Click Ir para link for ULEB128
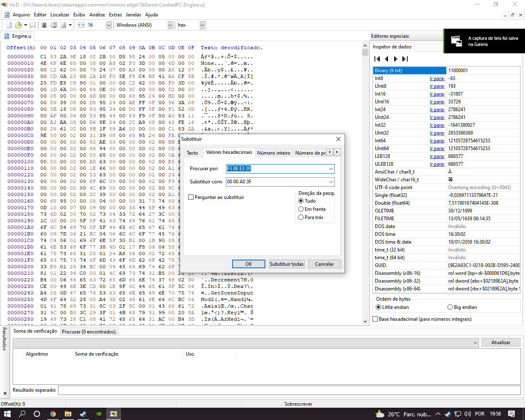This screenshot has width=525, height=420. [437, 164]
